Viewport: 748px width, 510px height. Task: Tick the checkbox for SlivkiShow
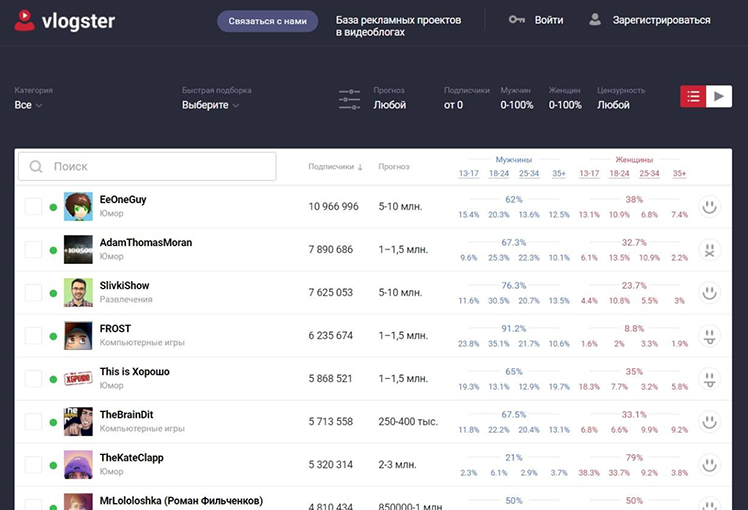(33, 292)
